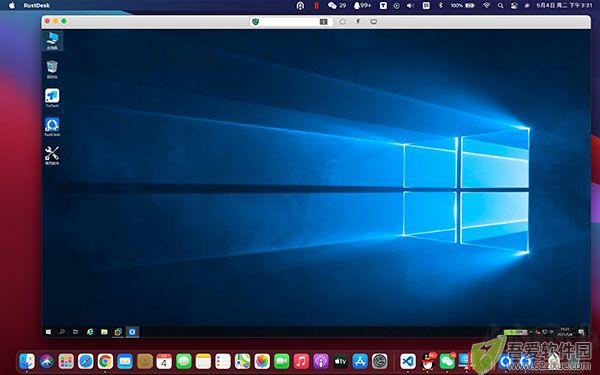Open Messages from the Dock

tap(184, 361)
